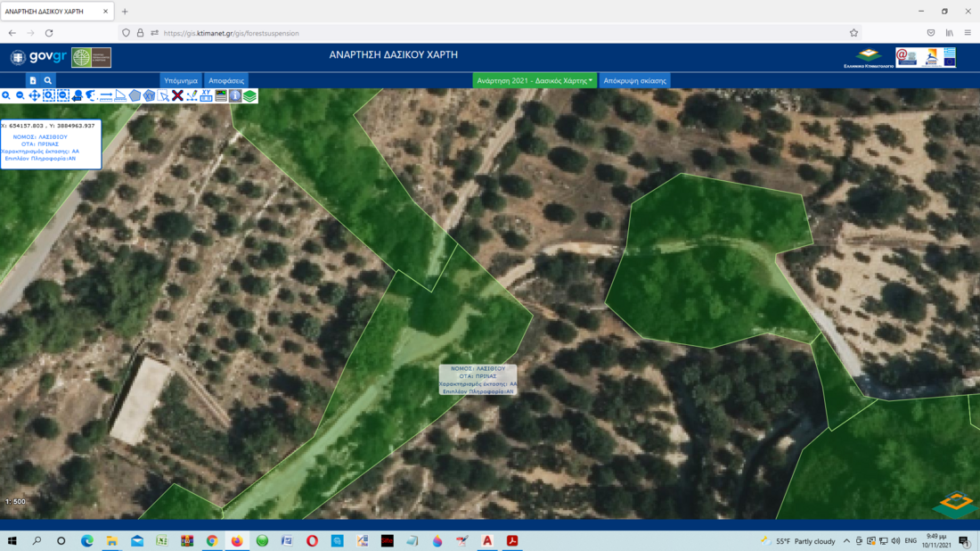Image resolution: width=980 pixels, height=551 pixels.
Task: Choose the measure distance ruler tool
Action: coord(106,95)
